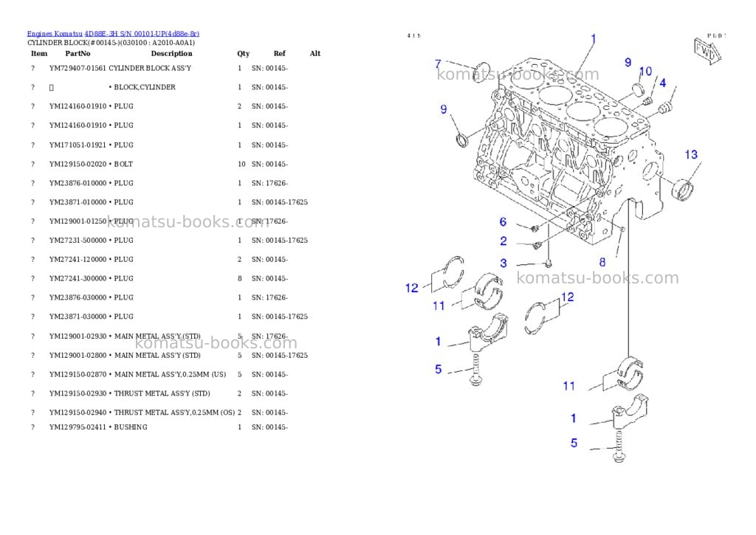Click diagram callout number 3

[504, 263]
